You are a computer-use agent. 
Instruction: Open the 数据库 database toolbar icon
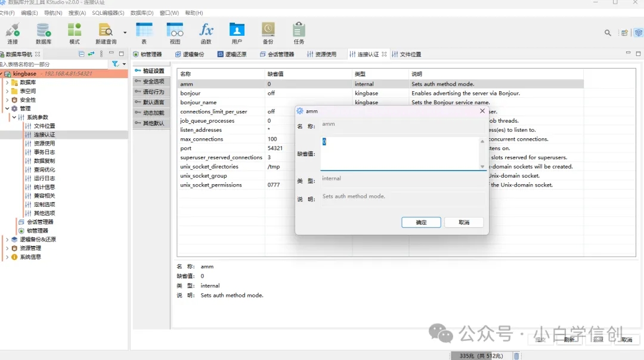pos(44,33)
